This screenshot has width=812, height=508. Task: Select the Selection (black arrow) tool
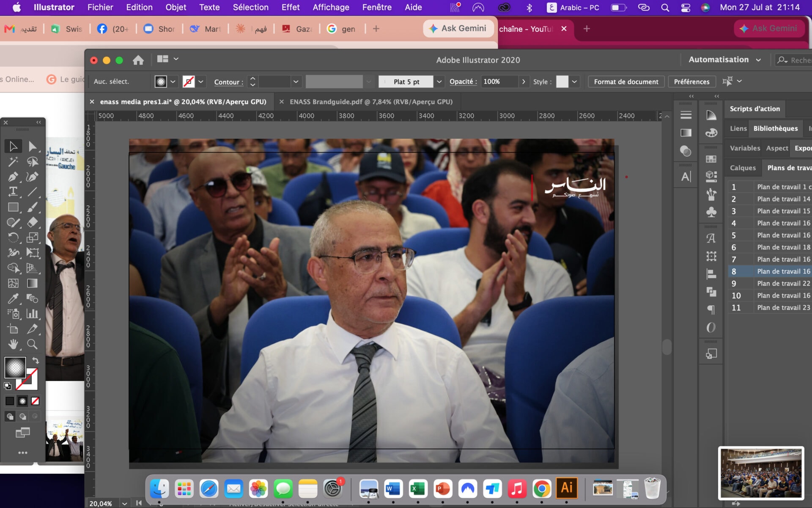point(13,146)
